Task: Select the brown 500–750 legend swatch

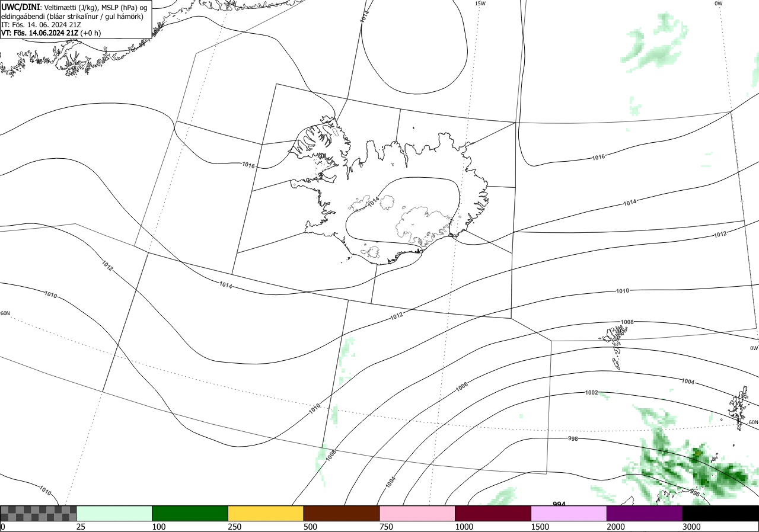Action: [342, 513]
